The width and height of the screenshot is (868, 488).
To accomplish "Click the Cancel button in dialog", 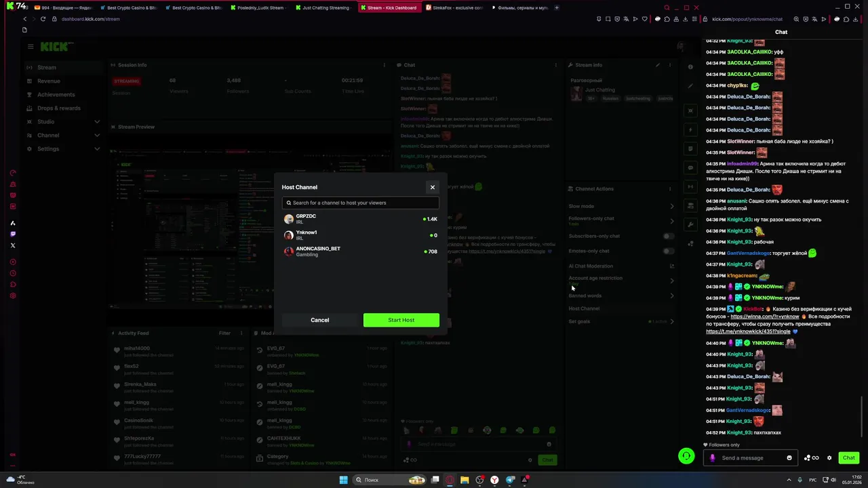I will [320, 320].
